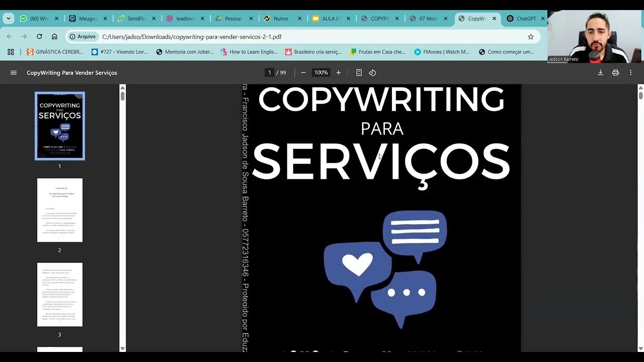This screenshot has width=644, height=362.
Task: Toggle the PDF sidebar hamburger menu
Action: pyautogui.click(x=14, y=73)
